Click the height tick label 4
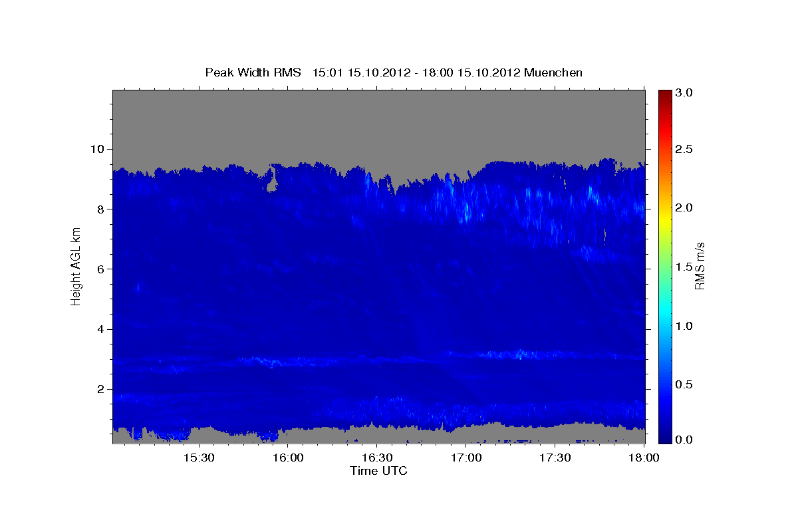This screenshot has width=798, height=532. coord(102,329)
